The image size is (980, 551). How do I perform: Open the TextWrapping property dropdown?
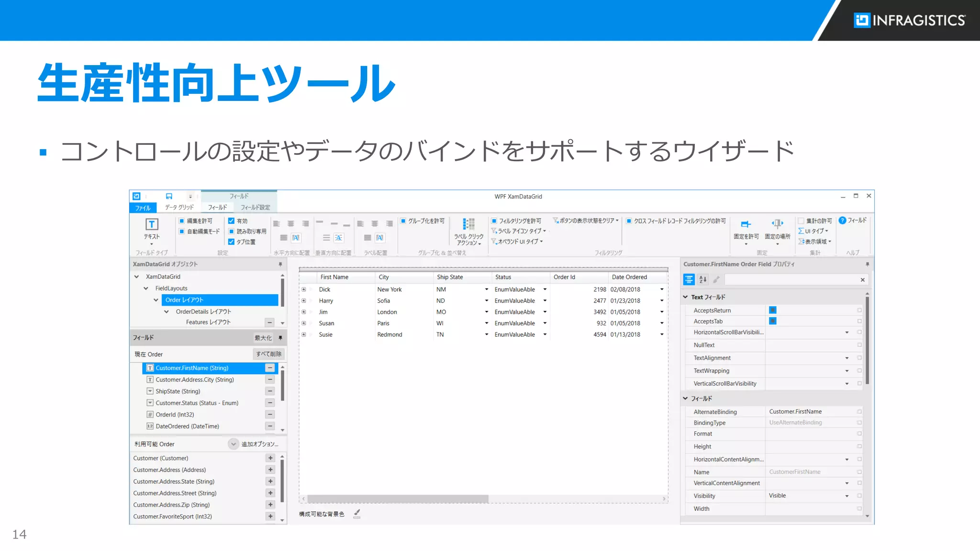point(846,371)
